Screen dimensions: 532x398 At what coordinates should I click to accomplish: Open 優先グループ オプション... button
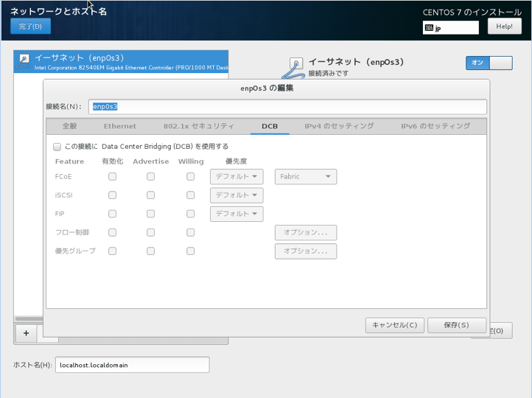pos(306,251)
